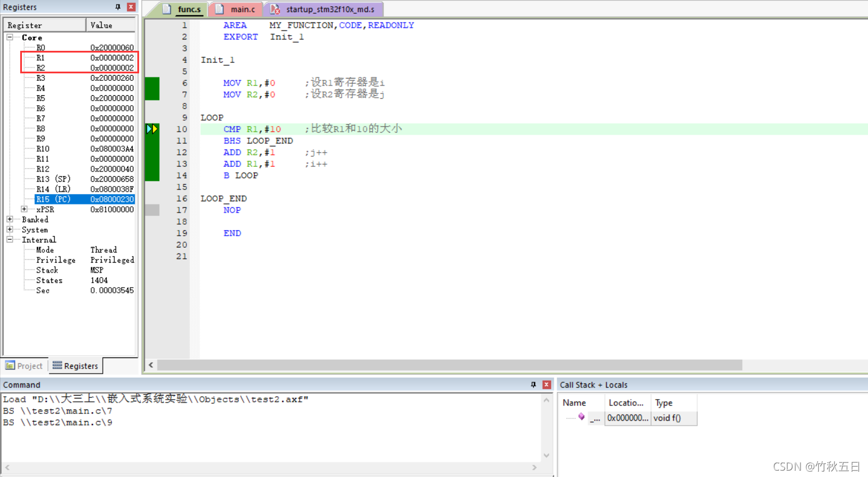
Task: Click the B LOOP instruction
Action: coord(241,175)
